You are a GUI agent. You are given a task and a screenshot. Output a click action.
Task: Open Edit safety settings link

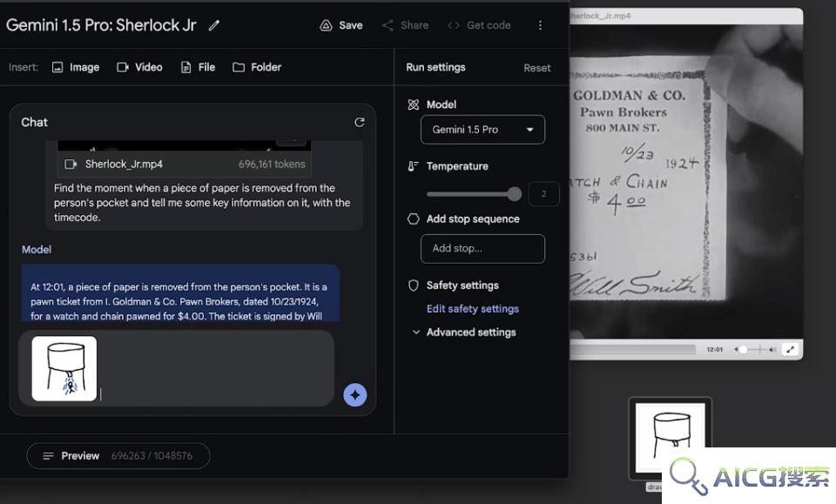point(472,309)
